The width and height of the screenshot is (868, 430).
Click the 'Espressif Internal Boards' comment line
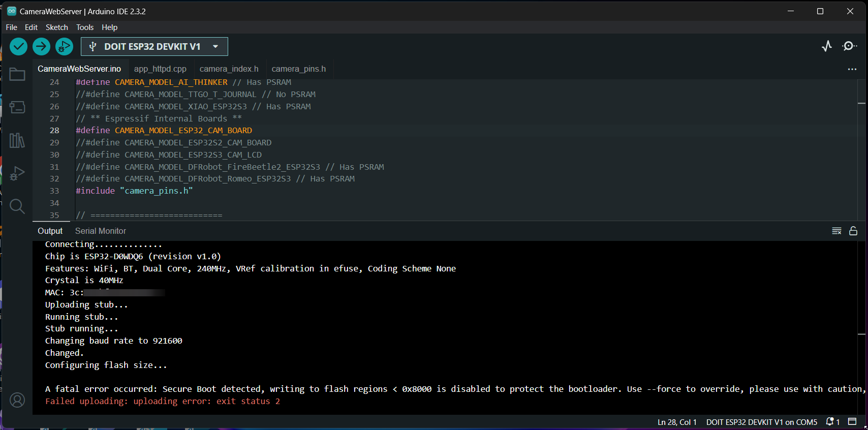159,118
